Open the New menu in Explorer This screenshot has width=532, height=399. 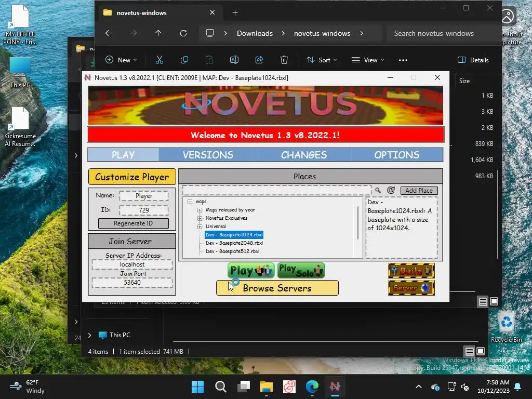coord(121,60)
